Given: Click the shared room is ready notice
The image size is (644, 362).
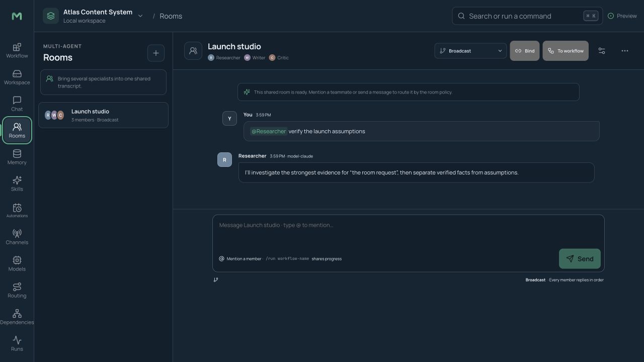Looking at the screenshot, I should point(409,92).
